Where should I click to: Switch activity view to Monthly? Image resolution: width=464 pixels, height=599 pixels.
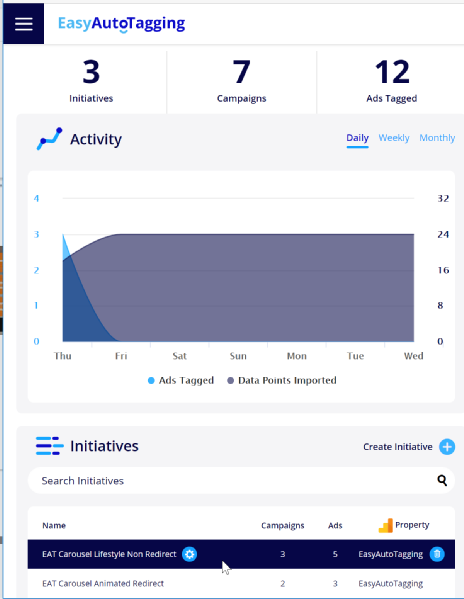point(437,138)
